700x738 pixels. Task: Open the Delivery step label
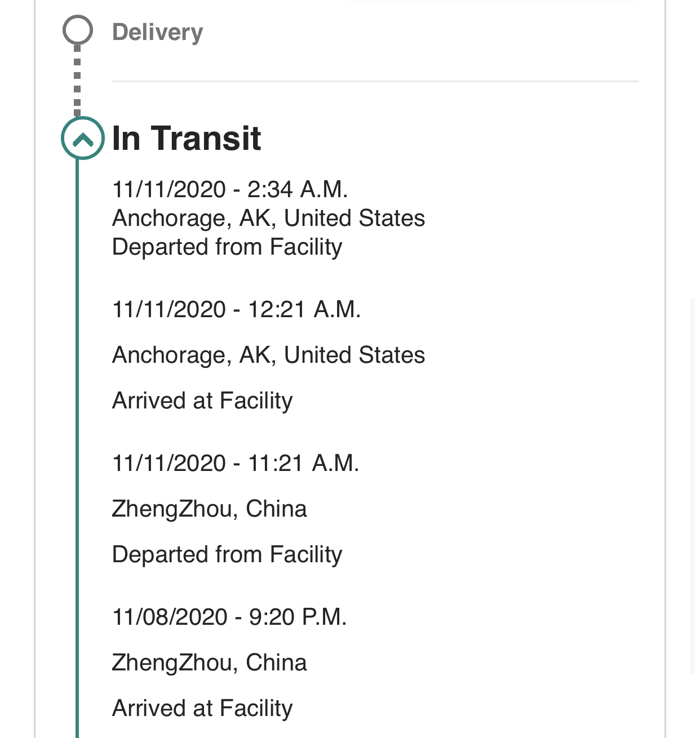(157, 32)
